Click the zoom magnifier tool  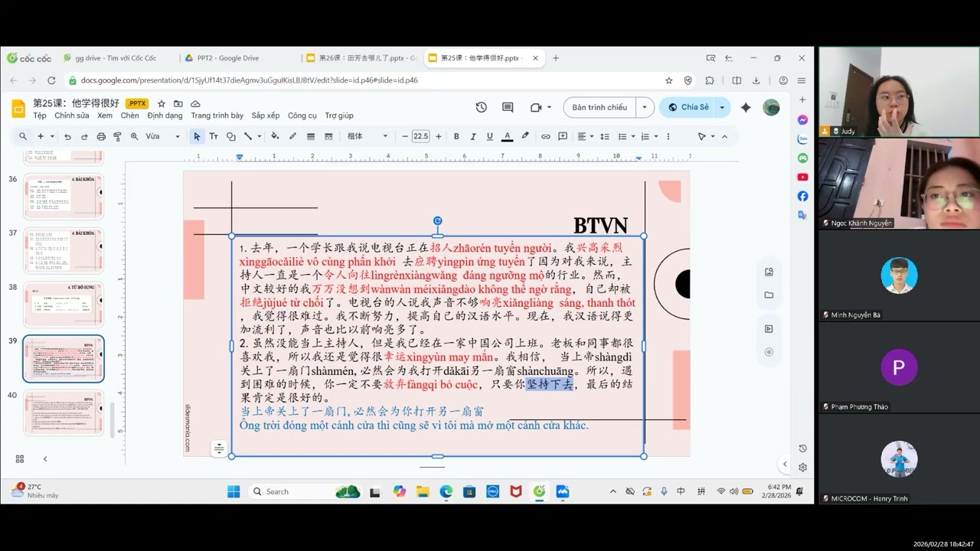135,136
